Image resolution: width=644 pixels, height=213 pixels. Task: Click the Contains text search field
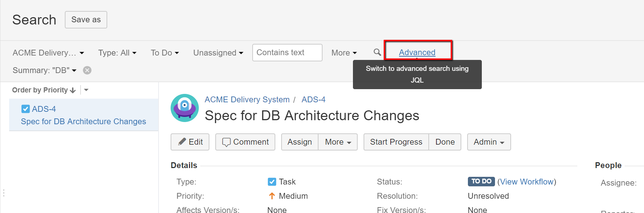click(287, 53)
